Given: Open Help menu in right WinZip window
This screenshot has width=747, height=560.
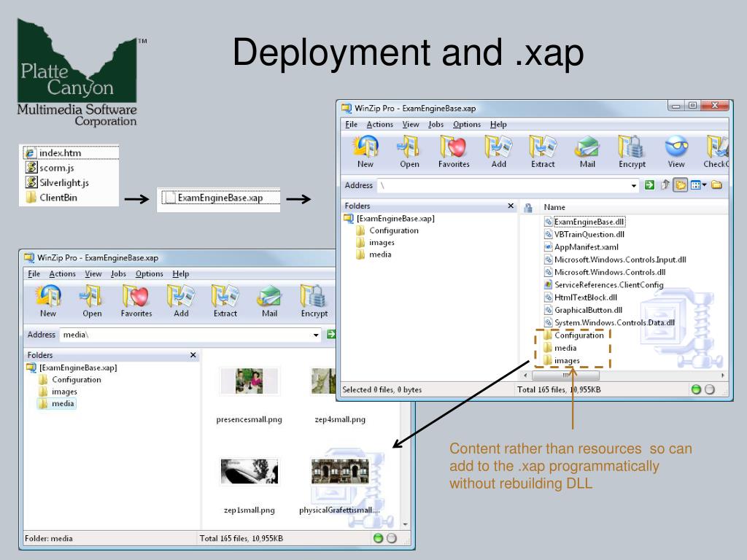Looking at the screenshot, I should [x=498, y=124].
